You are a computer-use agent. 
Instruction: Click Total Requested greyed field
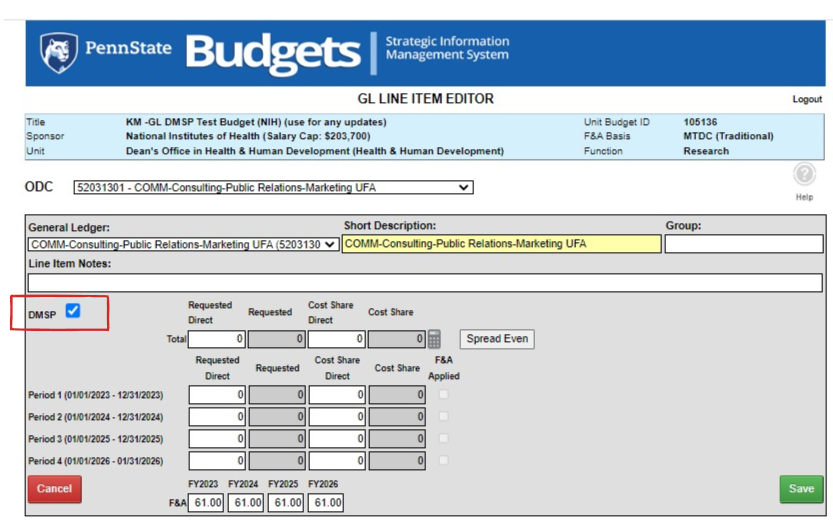tap(276, 339)
